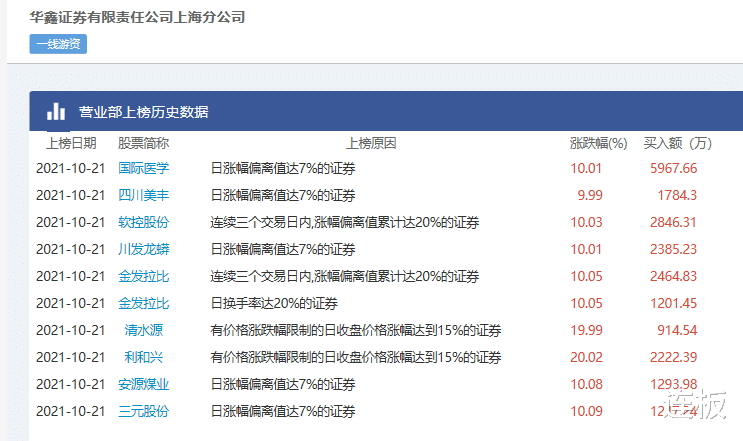Viewport: 743px width, 441px height.
Task: Select the change value 20.02
Action: (586, 357)
